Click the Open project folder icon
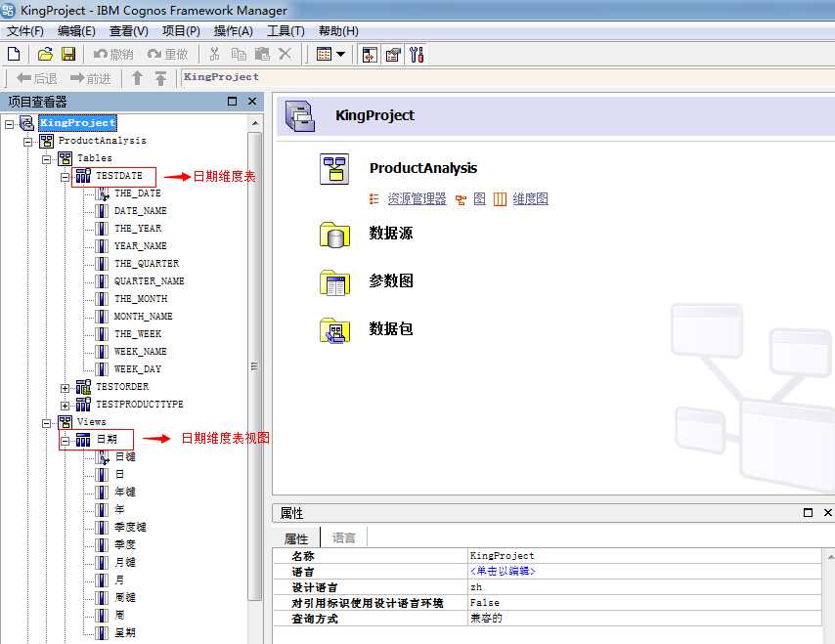This screenshot has height=644, width=835. pos(45,54)
